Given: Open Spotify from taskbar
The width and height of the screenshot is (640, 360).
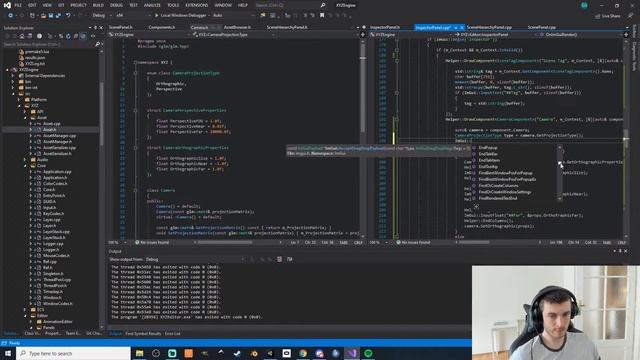Looking at the screenshot, I should point(368,353).
